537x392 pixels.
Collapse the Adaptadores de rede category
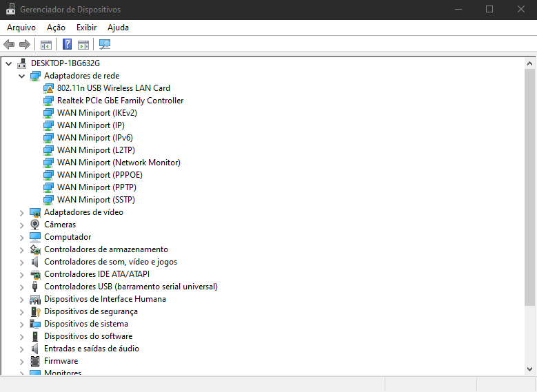pyautogui.click(x=21, y=76)
